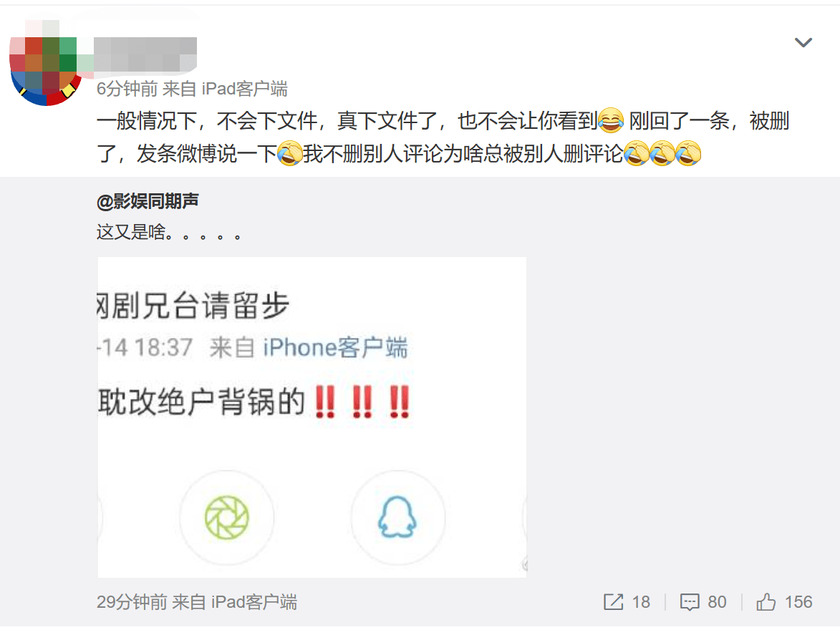This screenshot has height=635, width=840.
Task: Open the post options chevron menu
Action: [x=803, y=42]
